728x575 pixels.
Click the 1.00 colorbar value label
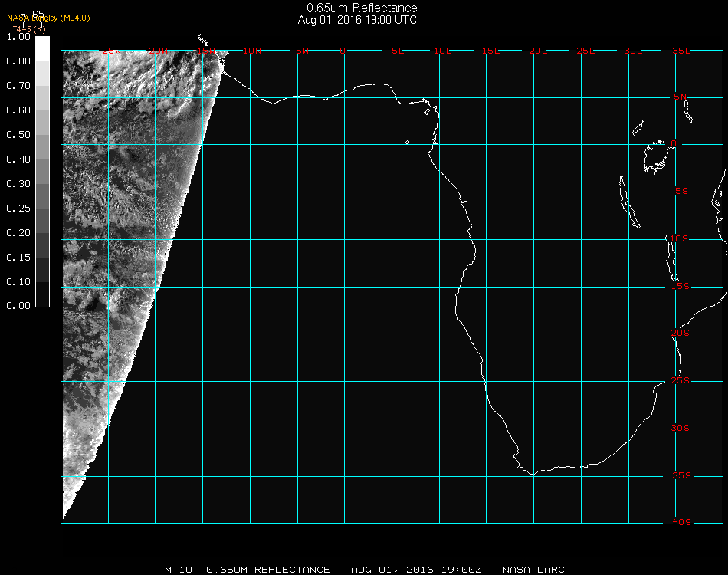pyautogui.click(x=18, y=37)
